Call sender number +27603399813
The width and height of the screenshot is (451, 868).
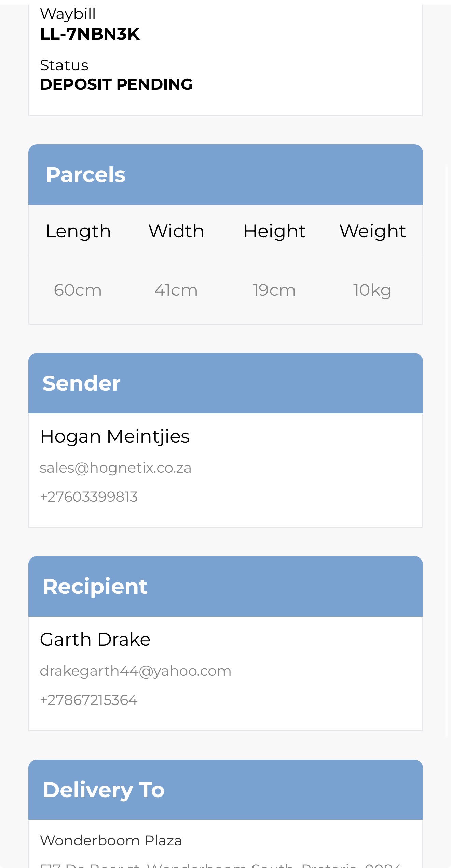pos(89,497)
